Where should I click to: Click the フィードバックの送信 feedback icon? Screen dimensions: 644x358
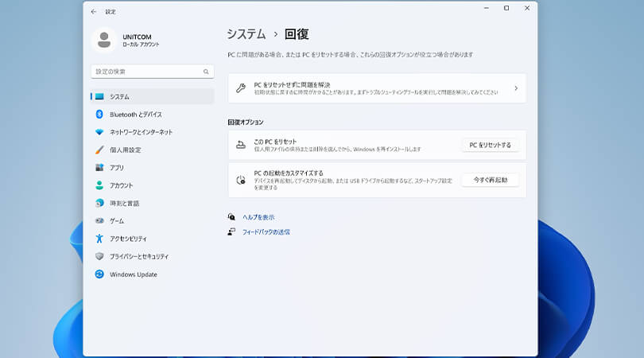point(231,232)
